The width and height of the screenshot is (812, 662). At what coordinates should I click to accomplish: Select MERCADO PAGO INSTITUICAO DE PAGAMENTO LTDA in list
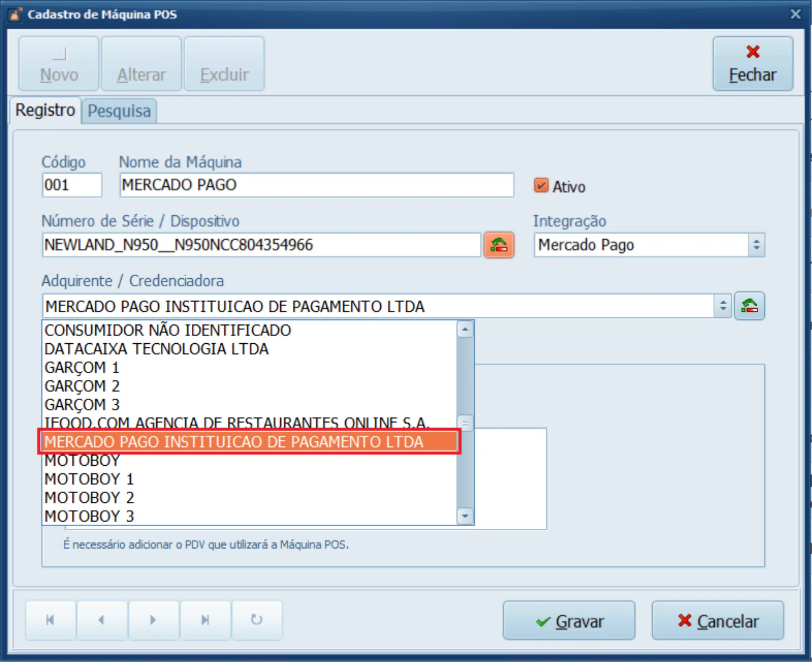click(250, 442)
